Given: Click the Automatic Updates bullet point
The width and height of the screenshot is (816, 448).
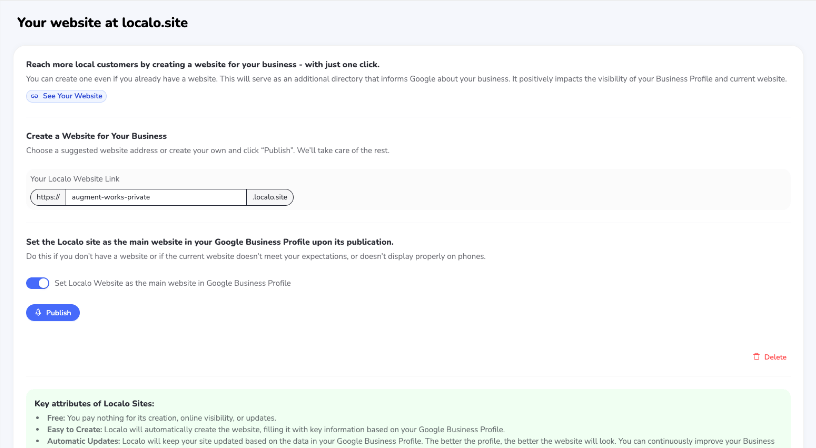Looking at the screenshot, I should coord(300,440).
